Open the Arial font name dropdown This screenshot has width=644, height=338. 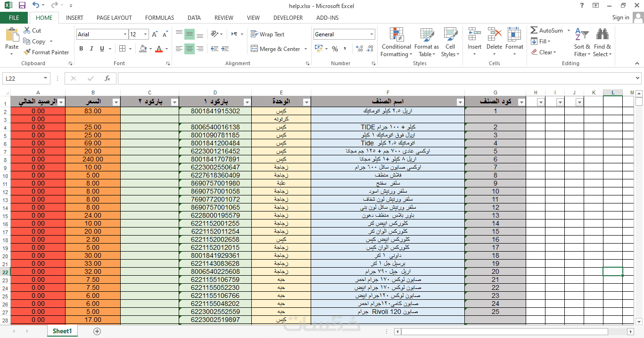pos(125,34)
